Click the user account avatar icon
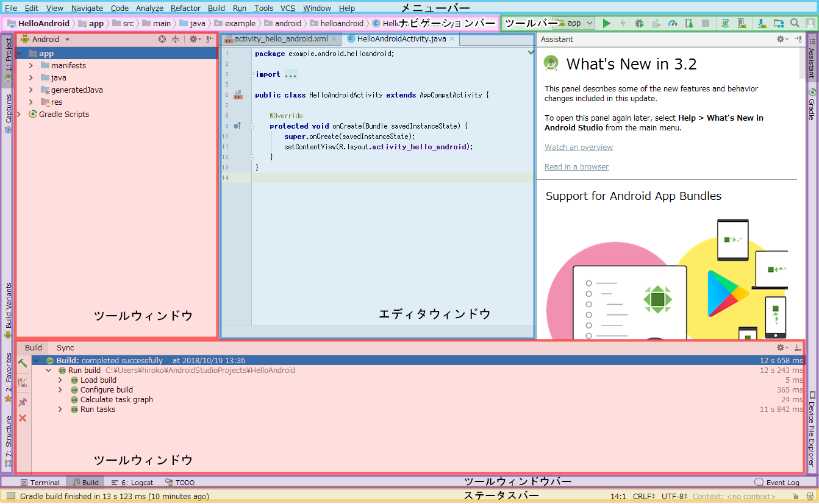Image resolution: width=819 pixels, height=504 pixels. pos(810,23)
